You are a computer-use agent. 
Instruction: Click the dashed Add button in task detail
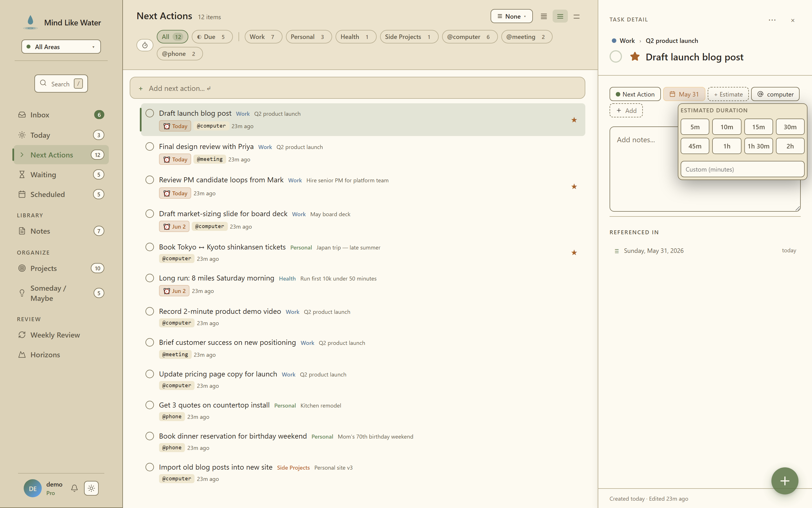626,110
